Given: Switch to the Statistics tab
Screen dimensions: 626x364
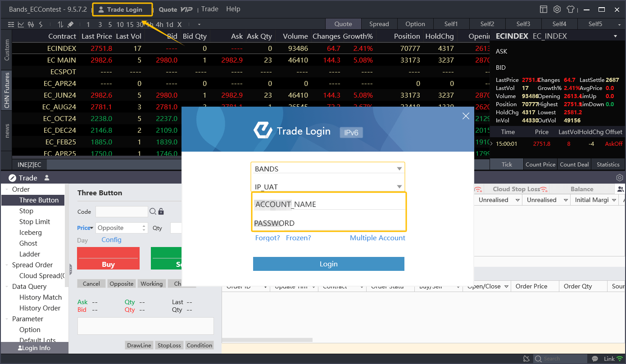Looking at the screenshot, I should click(608, 165).
